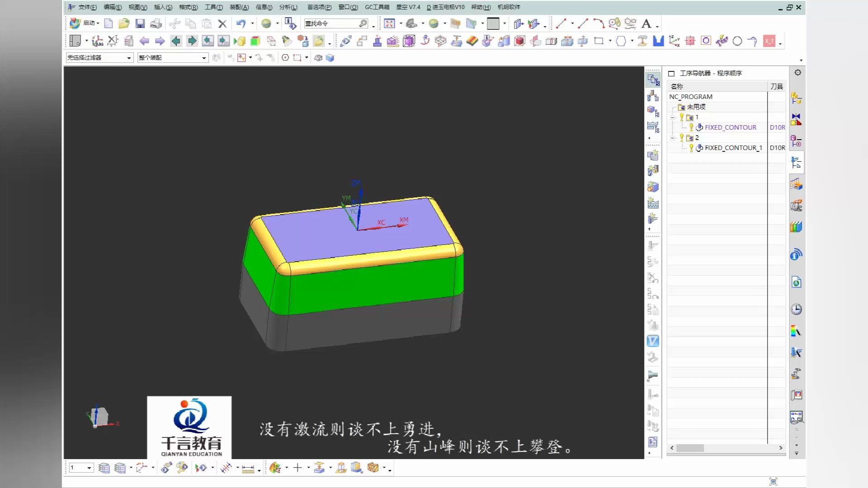The height and width of the screenshot is (488, 868).
Task: Open the GC工具箱 menu
Action: (377, 7)
